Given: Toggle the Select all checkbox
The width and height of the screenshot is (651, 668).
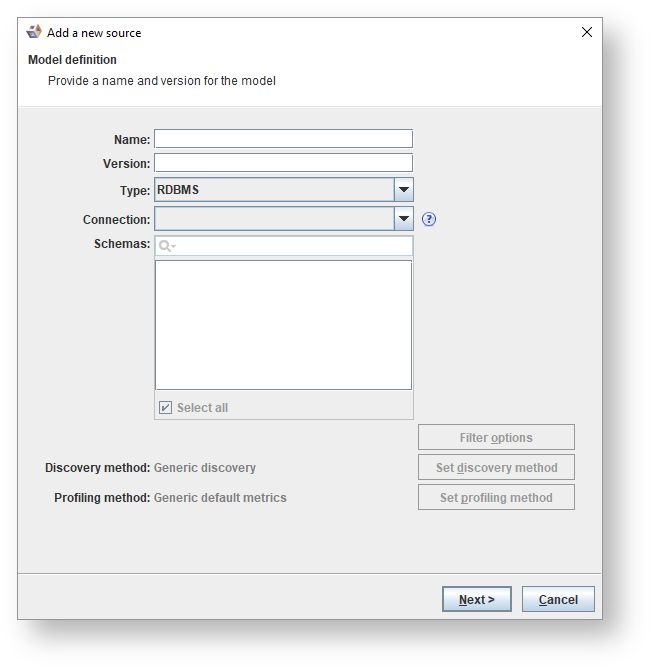Looking at the screenshot, I should 166,408.
